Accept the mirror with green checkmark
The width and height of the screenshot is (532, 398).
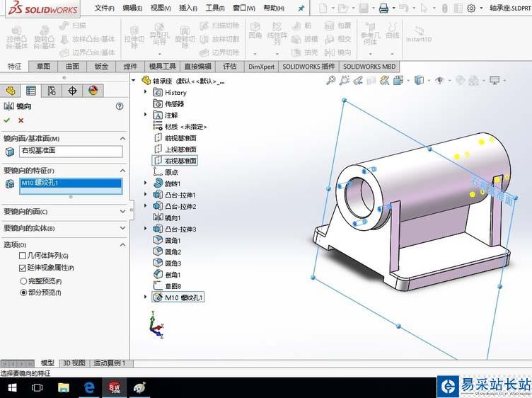pyautogui.click(x=7, y=120)
